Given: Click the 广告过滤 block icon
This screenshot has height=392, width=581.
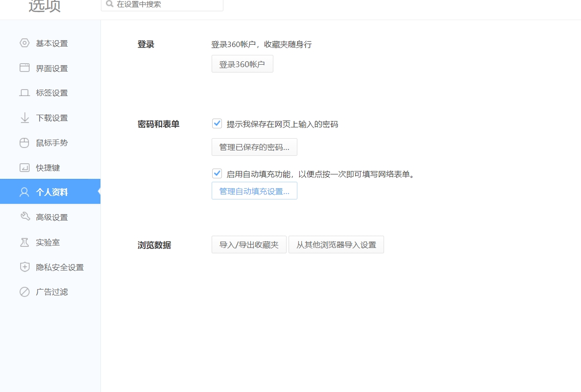Looking at the screenshot, I should [24, 292].
